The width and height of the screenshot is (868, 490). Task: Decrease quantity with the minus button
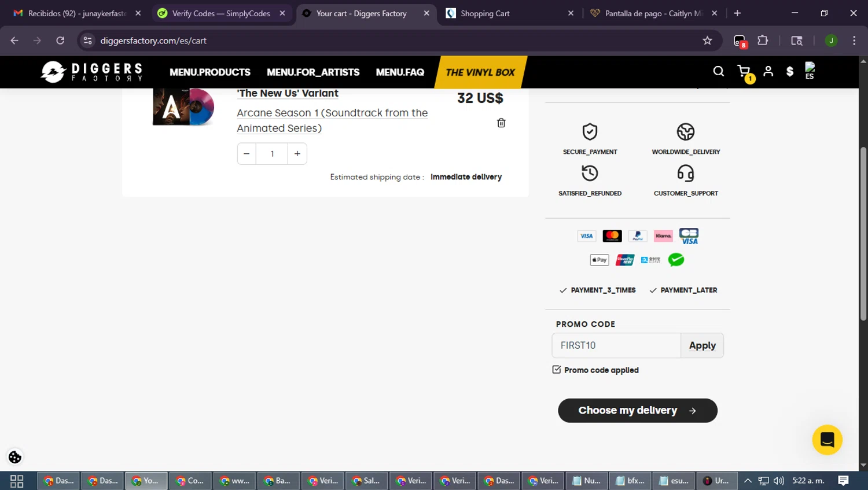(x=247, y=154)
